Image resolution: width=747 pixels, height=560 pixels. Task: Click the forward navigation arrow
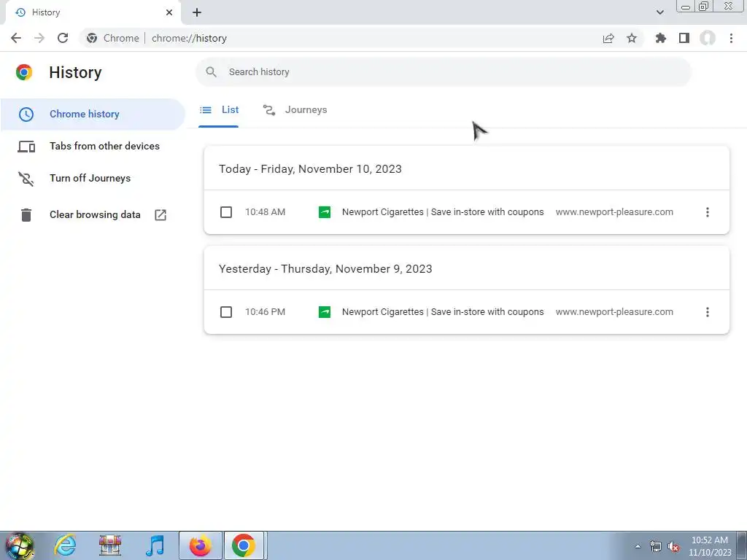coord(39,38)
